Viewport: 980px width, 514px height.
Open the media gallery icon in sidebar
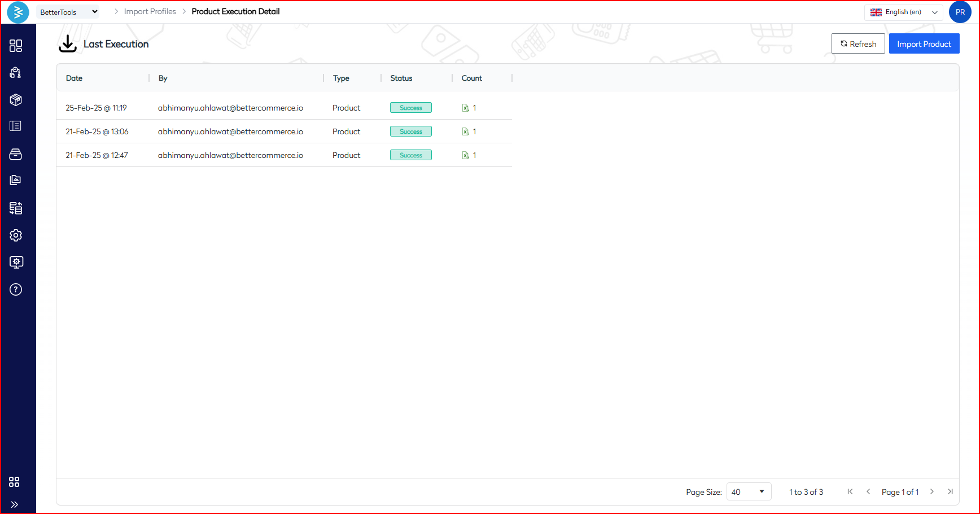pos(16,180)
